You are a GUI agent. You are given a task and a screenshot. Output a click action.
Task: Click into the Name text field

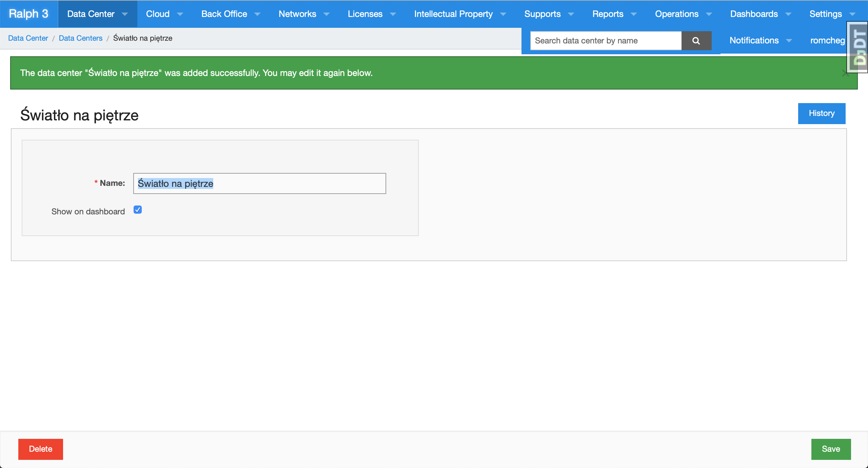click(259, 183)
